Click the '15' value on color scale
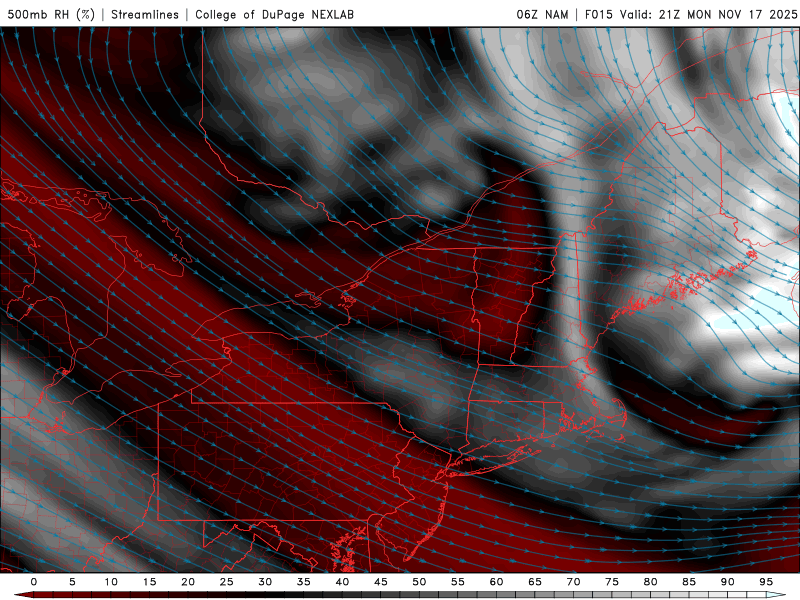Screen dimensions: 800x600 (149, 582)
